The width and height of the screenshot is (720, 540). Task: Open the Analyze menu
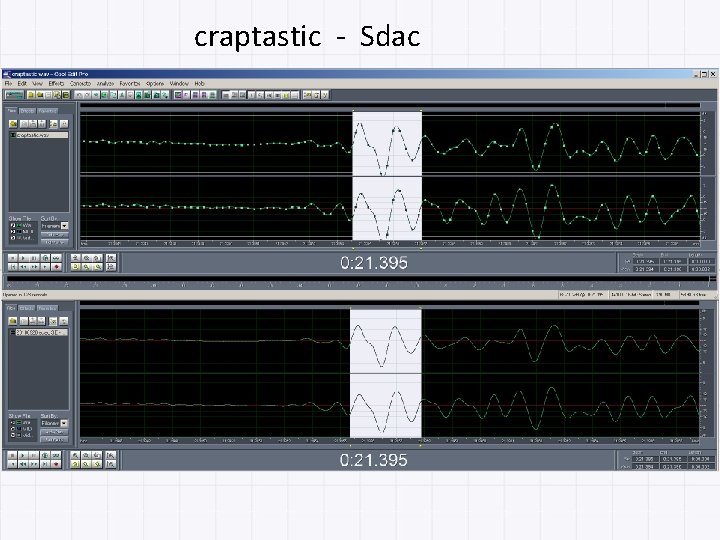105,84
